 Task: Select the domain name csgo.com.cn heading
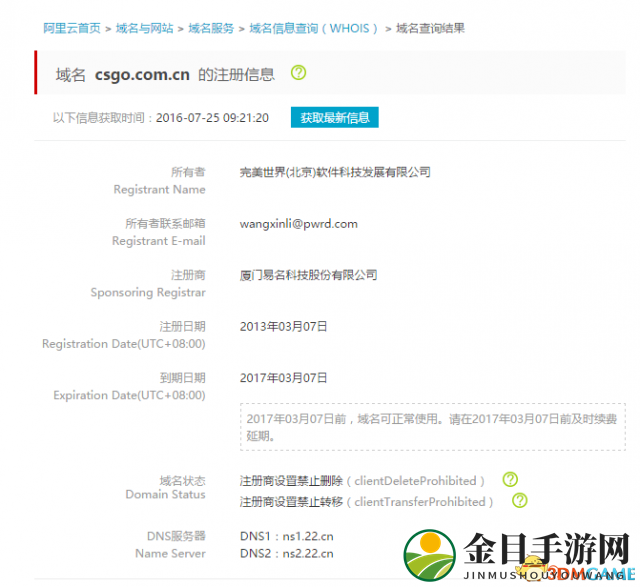coord(142,75)
